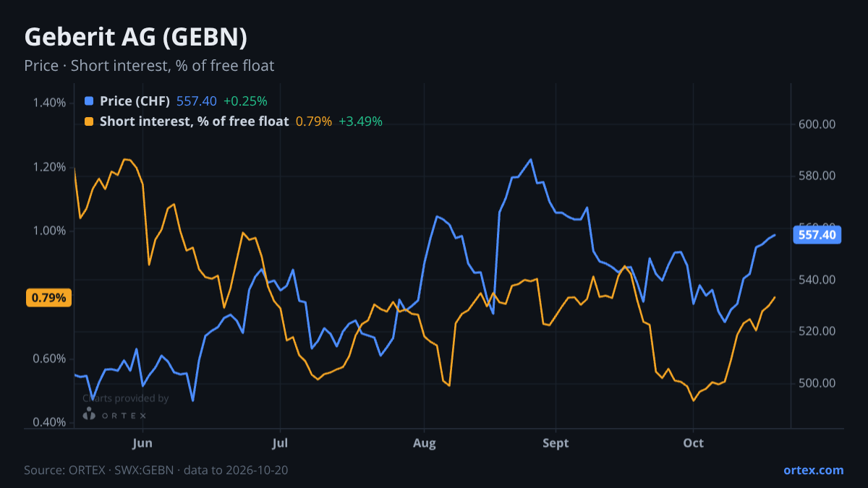Click the 1.00% left axis label
Viewport: 868px width, 488px height.
(x=49, y=231)
